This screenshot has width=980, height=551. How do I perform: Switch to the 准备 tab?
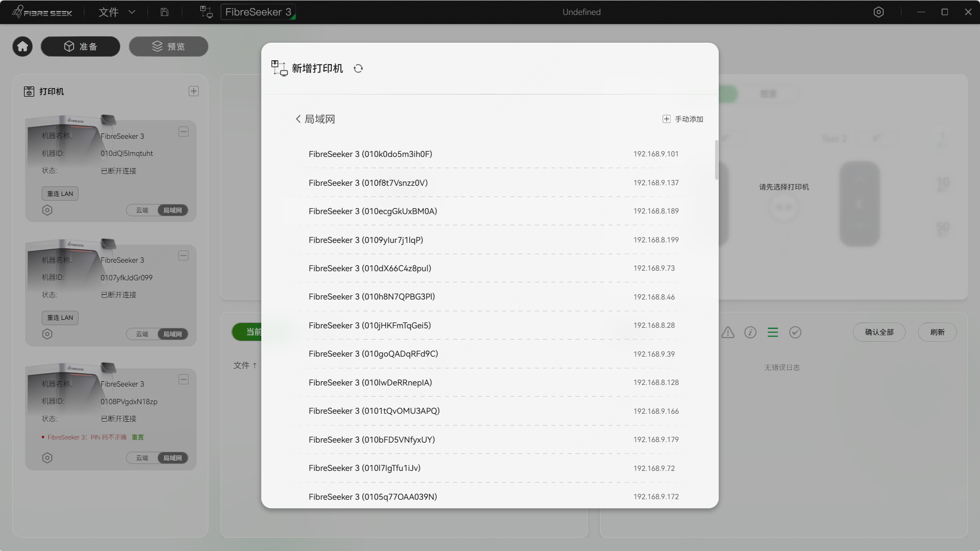tap(81, 46)
